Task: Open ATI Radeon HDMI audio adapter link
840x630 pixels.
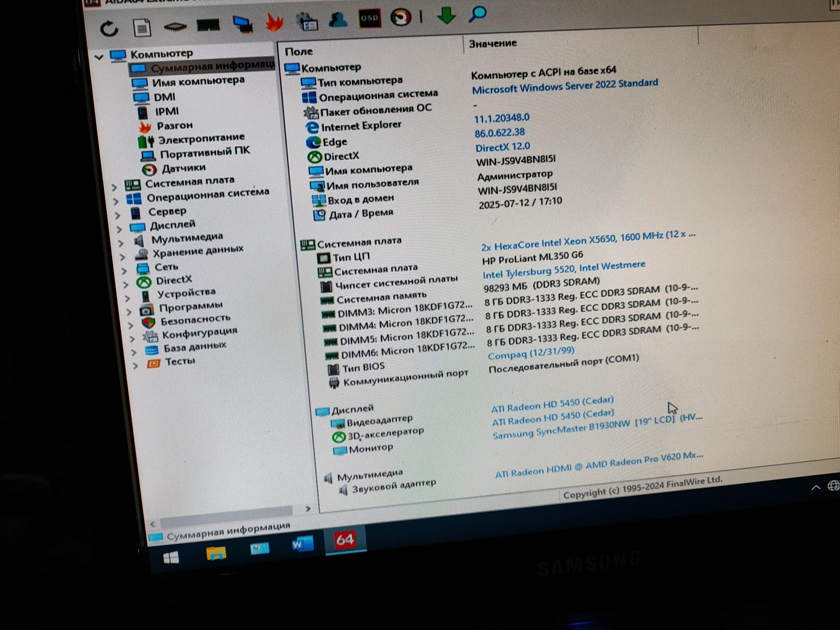Action: click(599, 465)
